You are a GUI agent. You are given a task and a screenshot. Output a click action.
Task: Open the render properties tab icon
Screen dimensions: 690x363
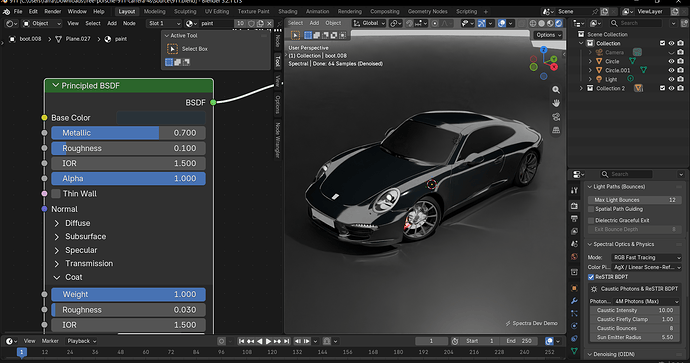click(x=574, y=206)
